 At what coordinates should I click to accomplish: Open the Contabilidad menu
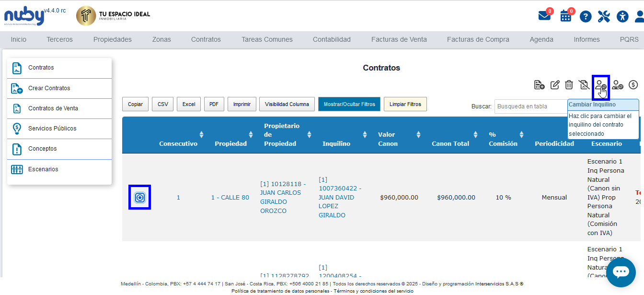(x=332, y=39)
